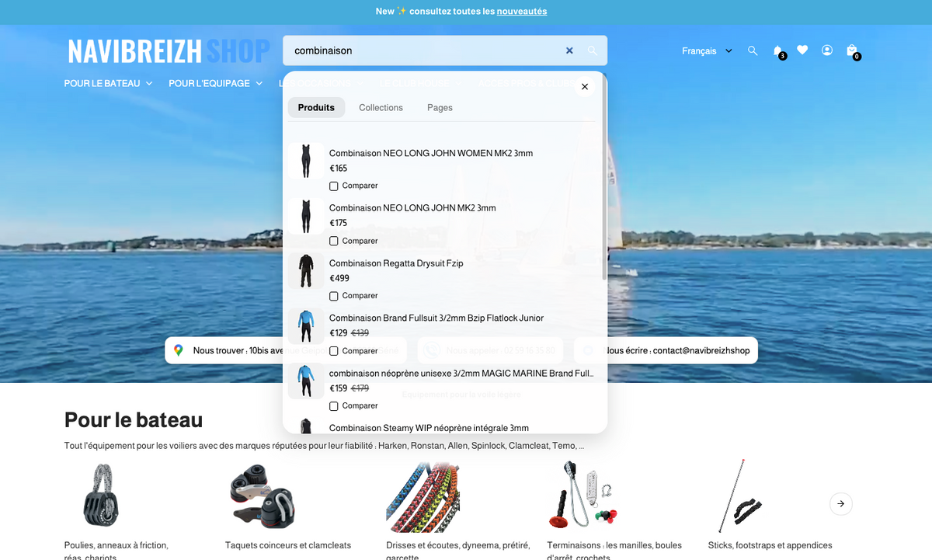
Task: Expand the POUR LE BATEAU menu
Action: point(108,83)
